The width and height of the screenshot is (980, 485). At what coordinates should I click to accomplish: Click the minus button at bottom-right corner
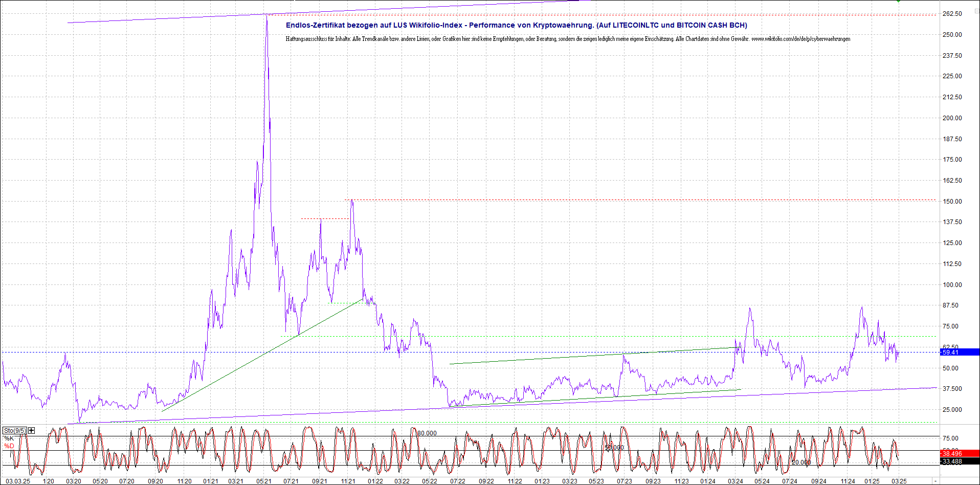coord(936,481)
